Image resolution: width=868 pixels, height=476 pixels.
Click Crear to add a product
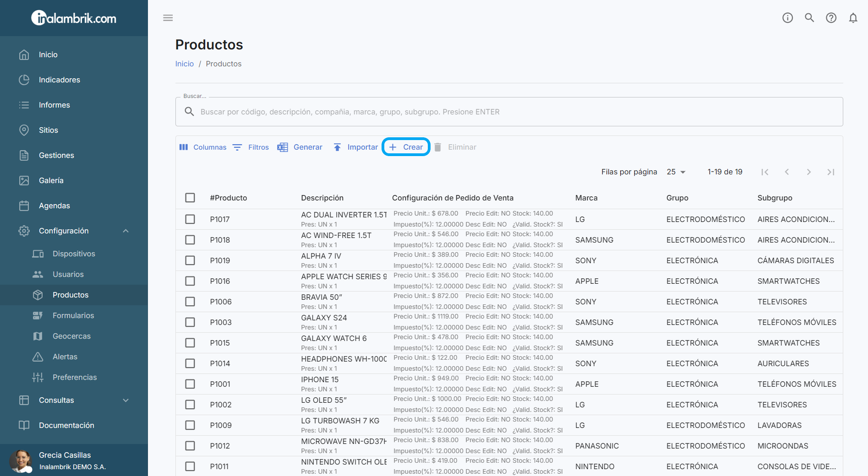pyautogui.click(x=406, y=147)
